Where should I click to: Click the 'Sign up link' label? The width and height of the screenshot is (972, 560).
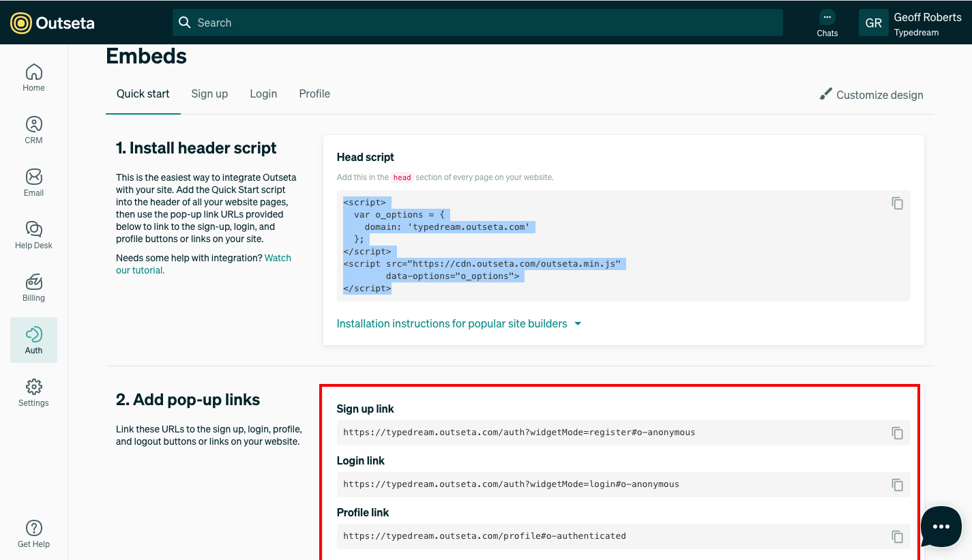[366, 409]
